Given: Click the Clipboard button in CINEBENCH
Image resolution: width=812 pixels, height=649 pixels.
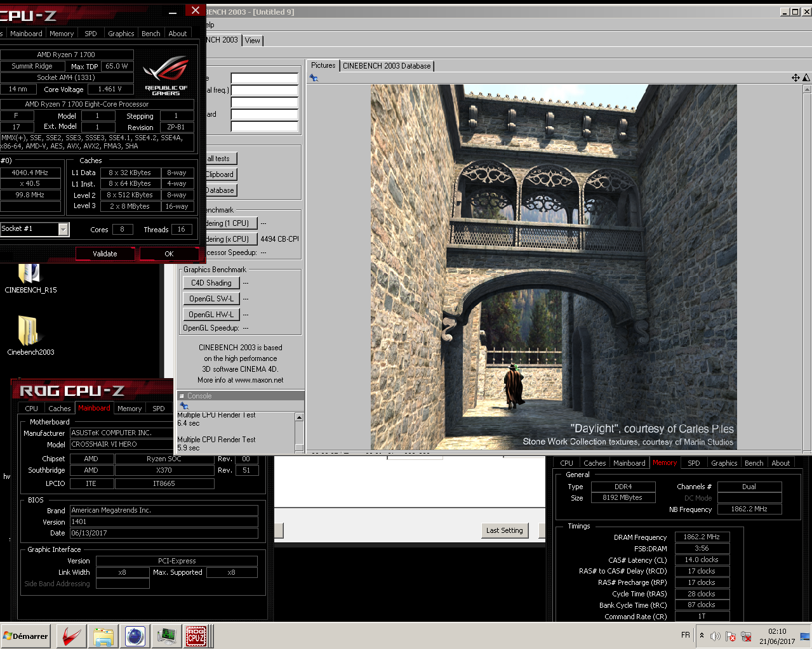Looking at the screenshot, I should (x=220, y=174).
